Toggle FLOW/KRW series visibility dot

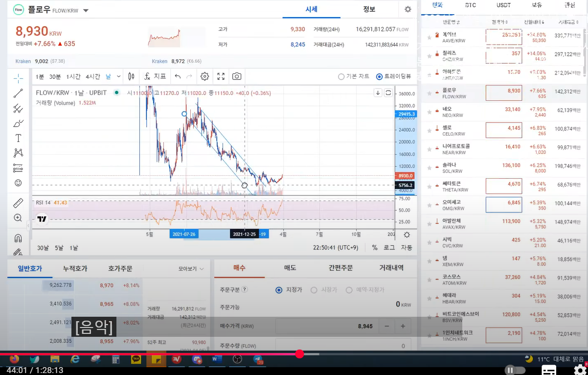[116, 93]
